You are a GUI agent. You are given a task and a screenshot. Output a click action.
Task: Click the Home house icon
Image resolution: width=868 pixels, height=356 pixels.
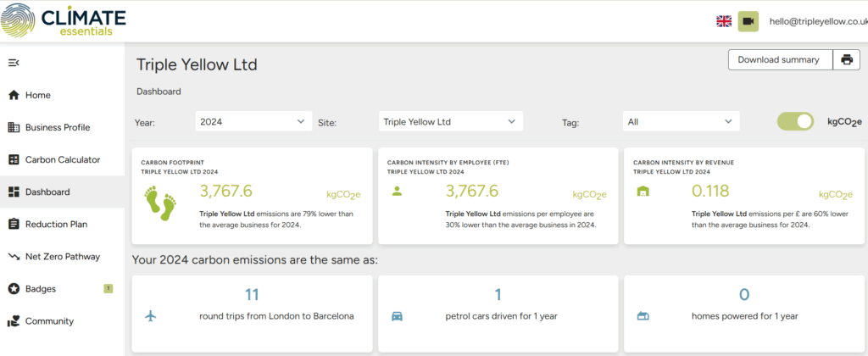[14, 95]
